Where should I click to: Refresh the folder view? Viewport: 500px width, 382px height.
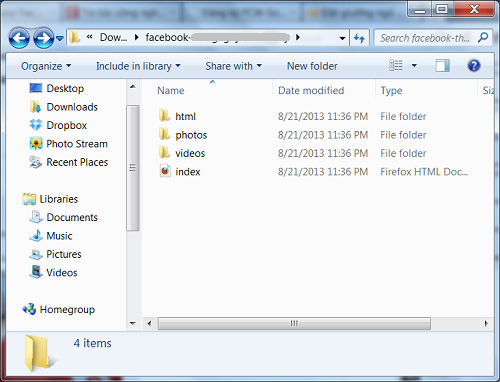[x=359, y=38]
